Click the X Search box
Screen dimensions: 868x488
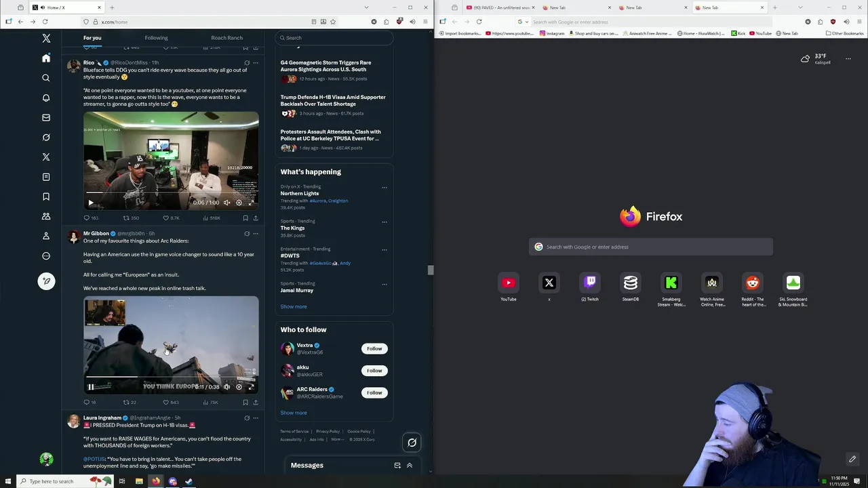334,38
